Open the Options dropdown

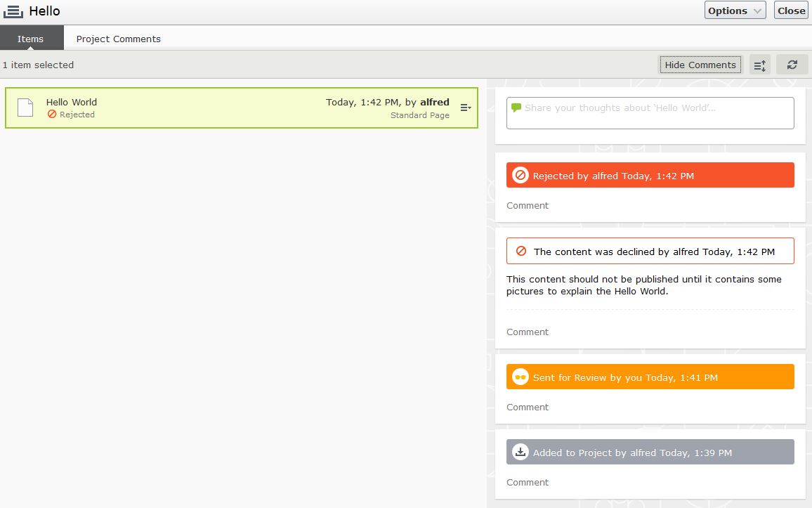735,11
